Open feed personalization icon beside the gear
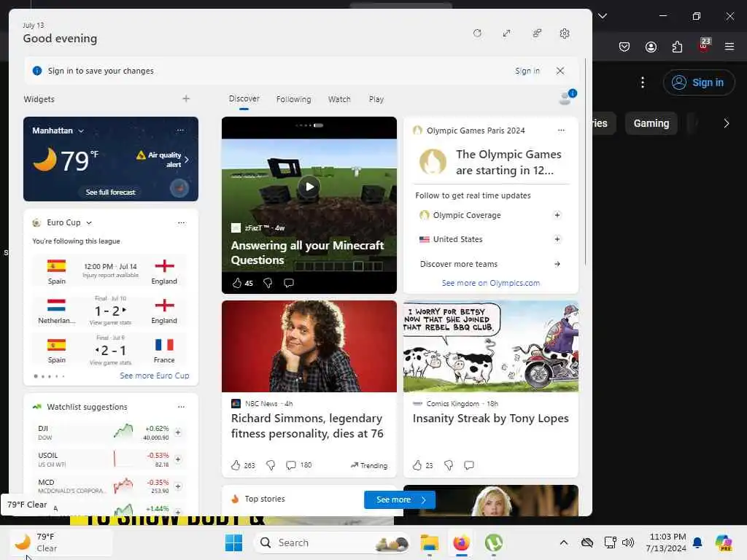The height and width of the screenshot is (560, 747). [537, 34]
